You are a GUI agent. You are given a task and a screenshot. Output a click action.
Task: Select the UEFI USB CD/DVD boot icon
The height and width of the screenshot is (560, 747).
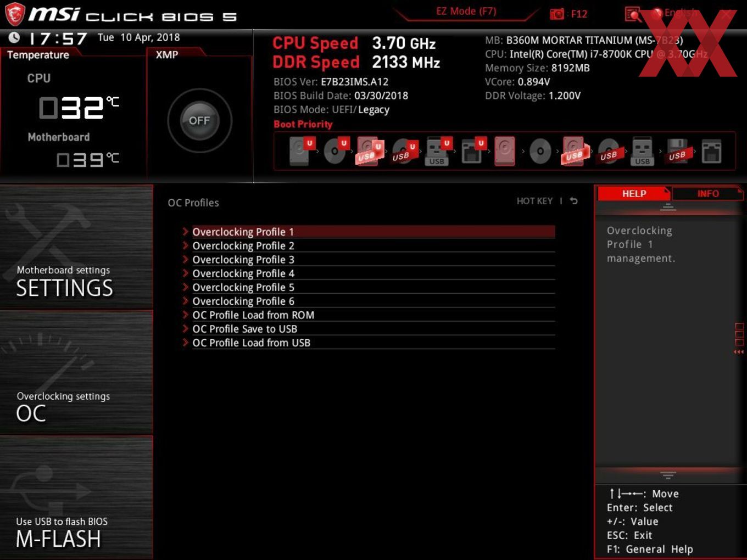click(404, 152)
